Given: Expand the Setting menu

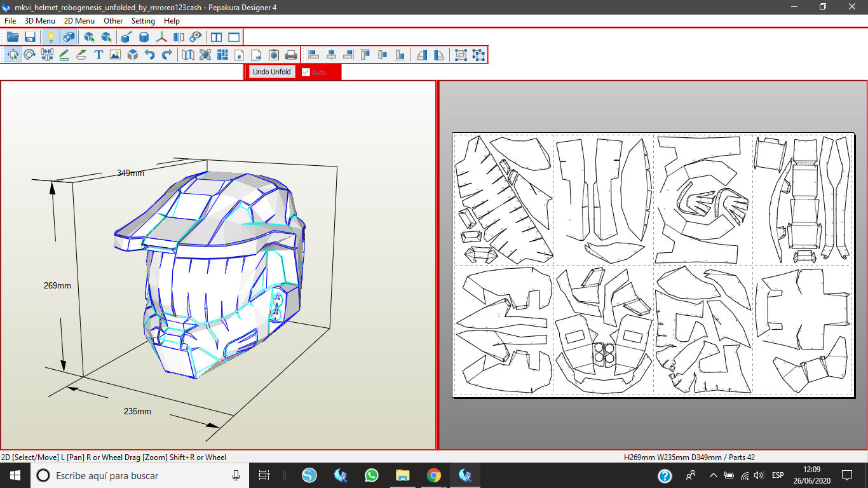Looking at the screenshot, I should point(143,21).
